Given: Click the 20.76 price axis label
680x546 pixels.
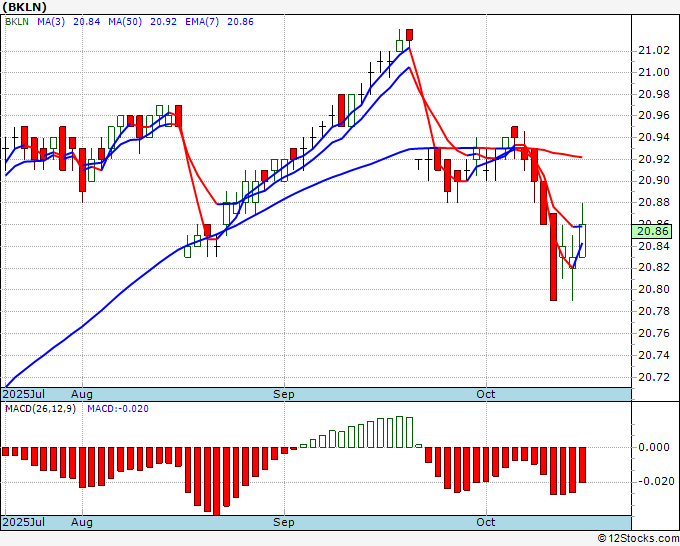Looking at the screenshot, I should (x=654, y=333).
